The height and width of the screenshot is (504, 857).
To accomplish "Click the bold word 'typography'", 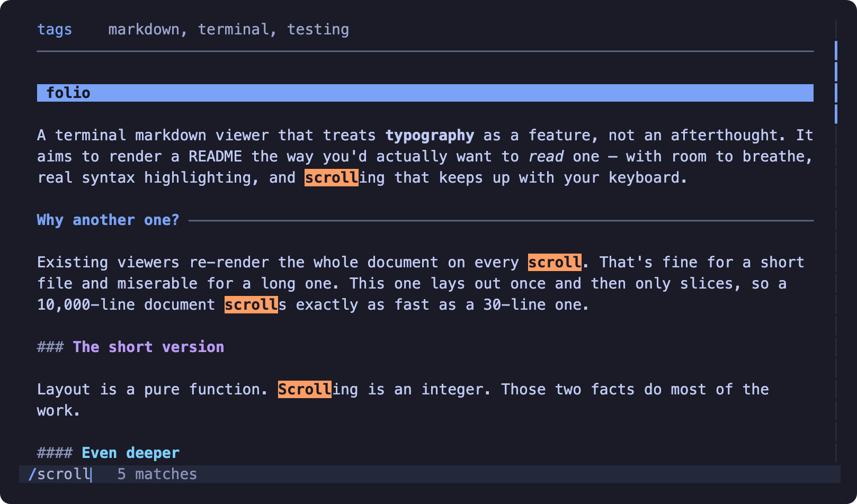I will [x=430, y=135].
